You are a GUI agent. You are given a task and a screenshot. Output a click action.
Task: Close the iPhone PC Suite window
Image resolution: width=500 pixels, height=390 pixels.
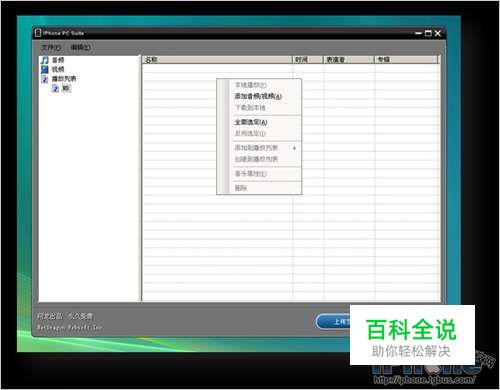click(438, 33)
